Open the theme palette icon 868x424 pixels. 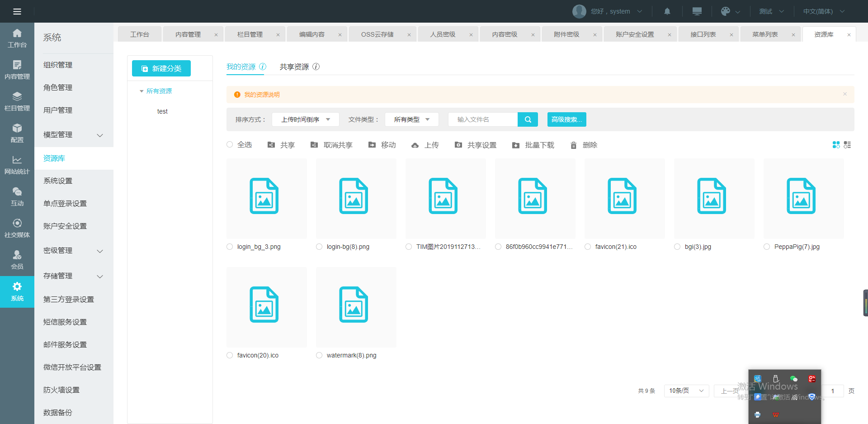[x=726, y=11]
